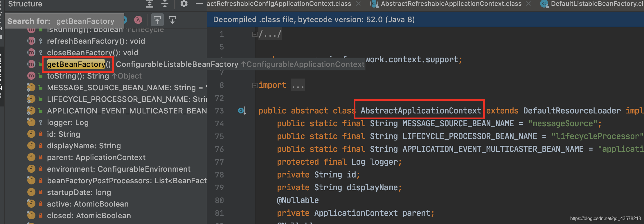Open Structure panel settings gear

[184, 4]
